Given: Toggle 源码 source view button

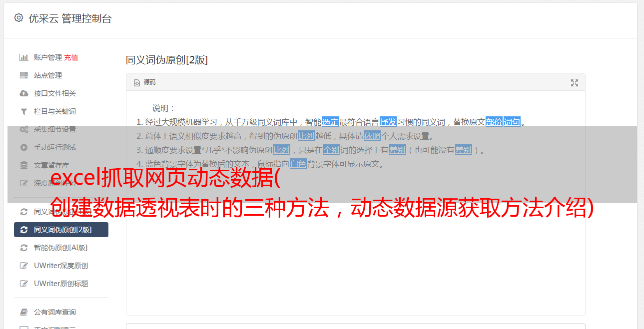Looking at the screenshot, I should tap(145, 82).
